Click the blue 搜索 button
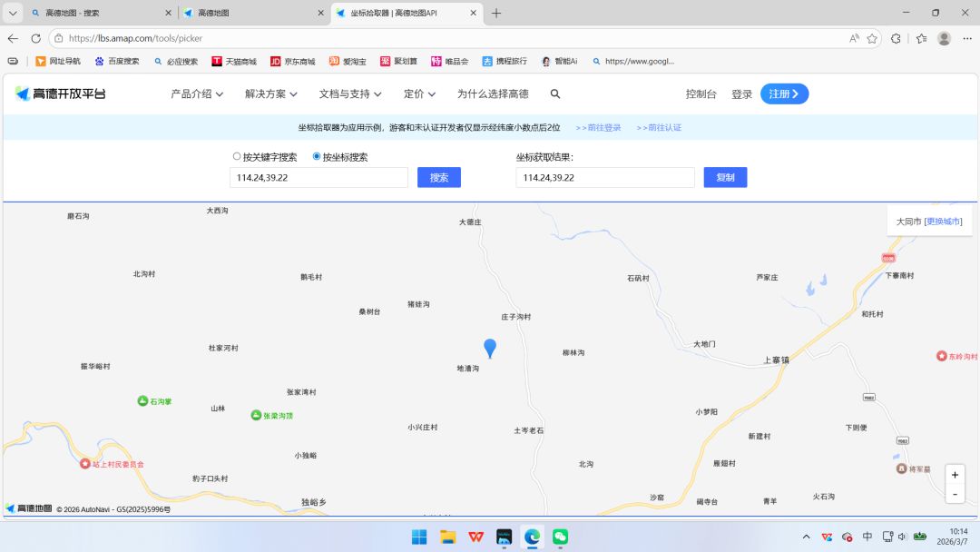 click(439, 178)
